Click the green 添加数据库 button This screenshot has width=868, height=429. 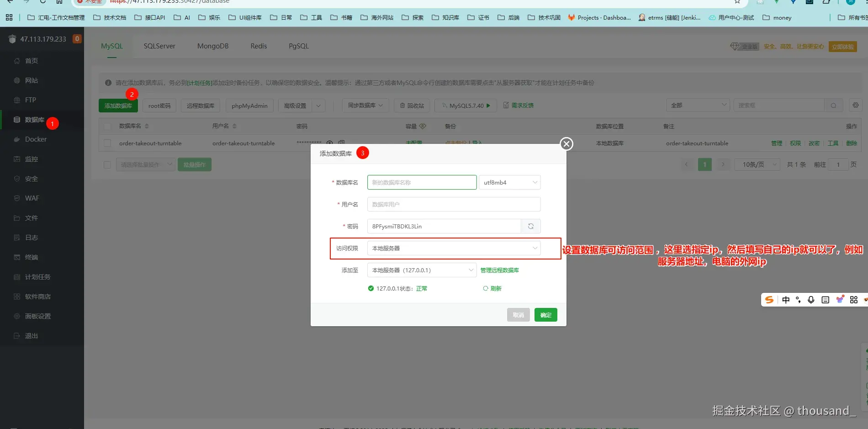(118, 106)
